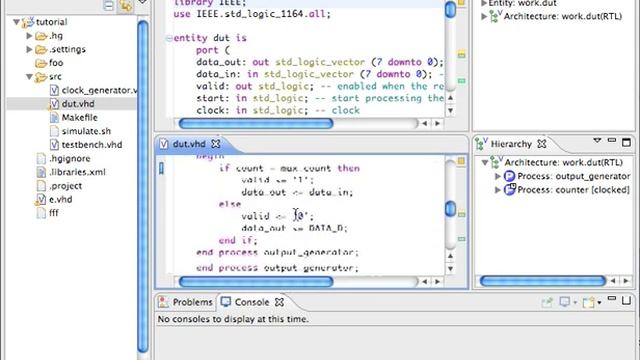Switch to the Problems tab
640x360 pixels.
[x=192, y=302]
